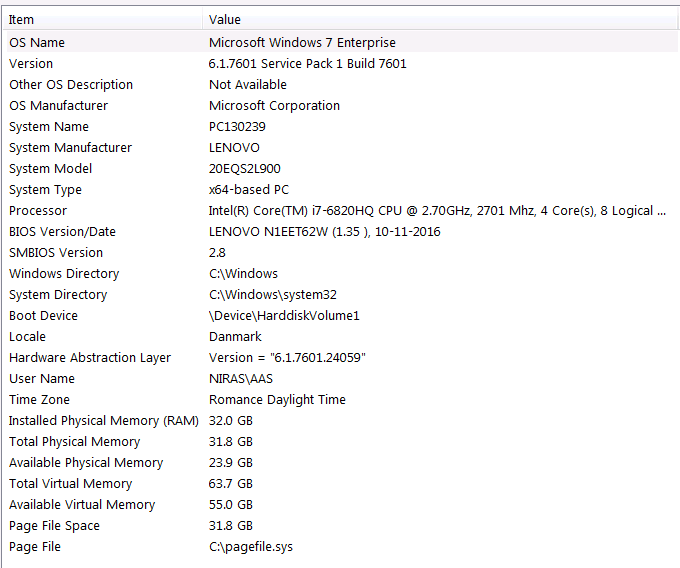The height and width of the screenshot is (568, 680).
Task: Select the System Type row
Action: tap(342, 190)
